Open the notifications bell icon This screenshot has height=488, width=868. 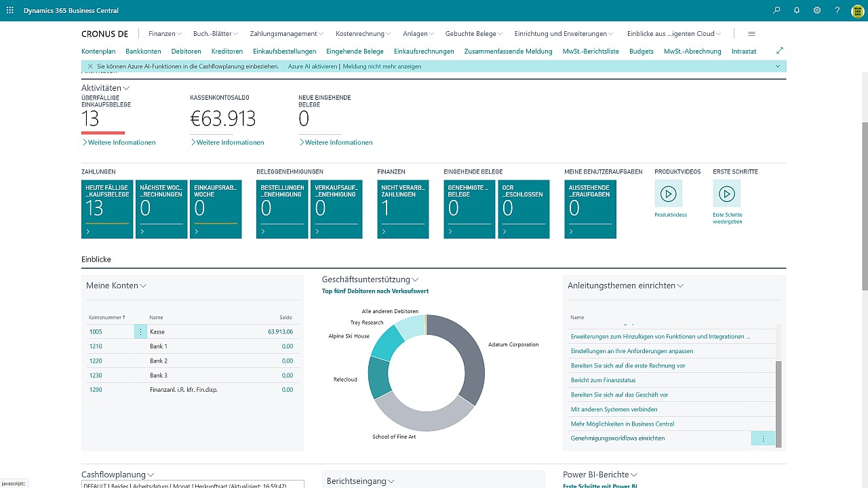pos(797,10)
